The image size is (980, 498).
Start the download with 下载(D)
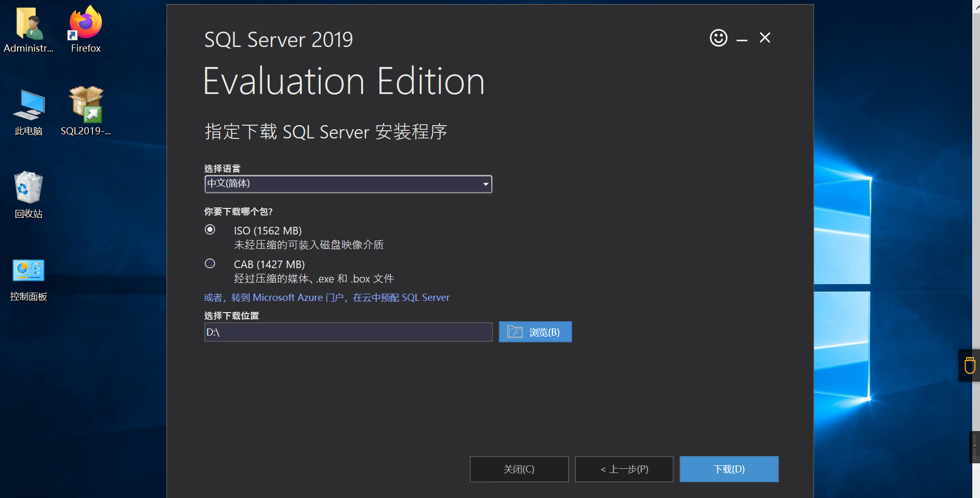click(729, 469)
